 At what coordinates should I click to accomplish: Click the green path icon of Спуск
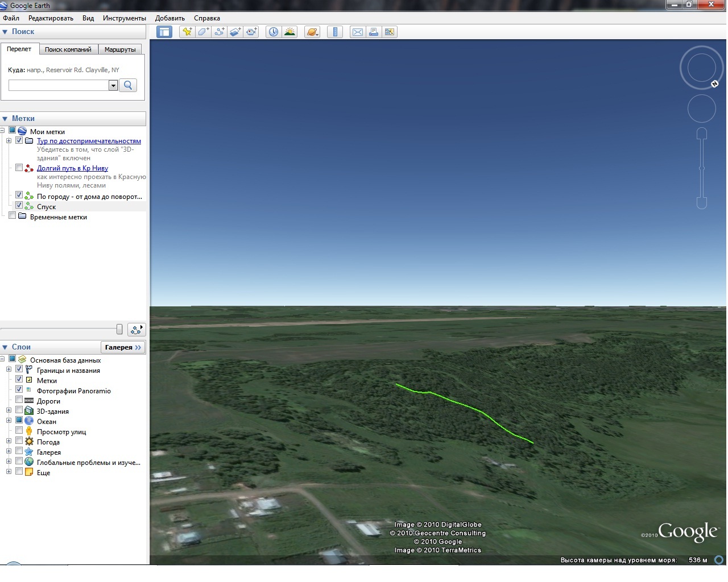[29, 206]
